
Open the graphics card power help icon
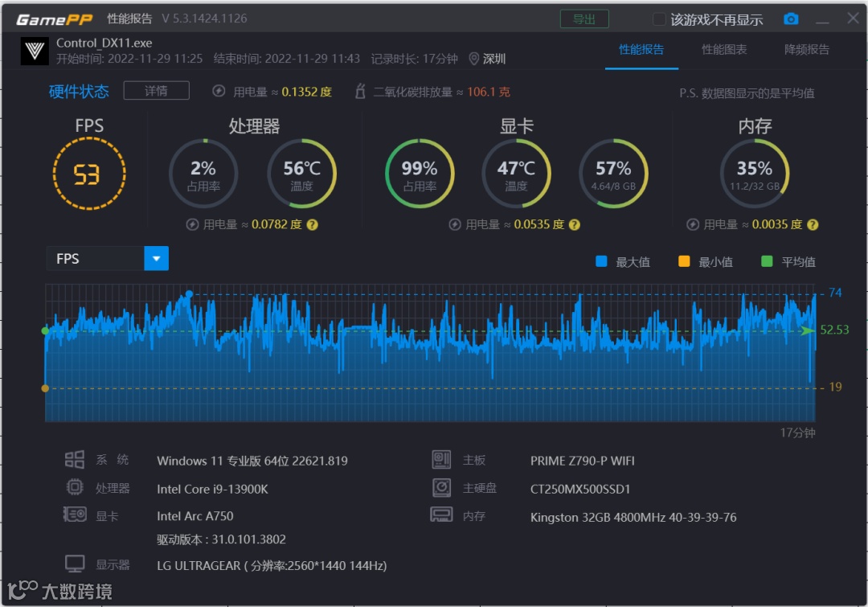(575, 224)
